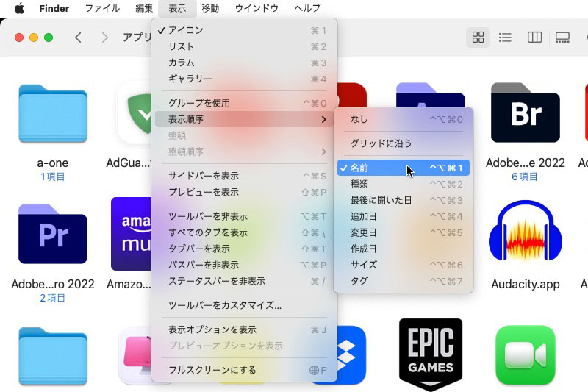The width and height of the screenshot is (588, 392).
Task: Hide toolbar via ツールバーを非表示
Action: pos(244,216)
